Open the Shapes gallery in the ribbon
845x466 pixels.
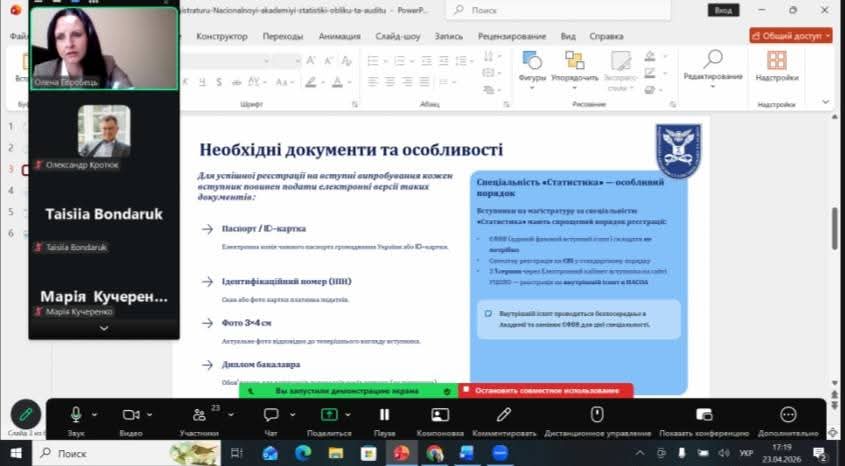coord(532,63)
